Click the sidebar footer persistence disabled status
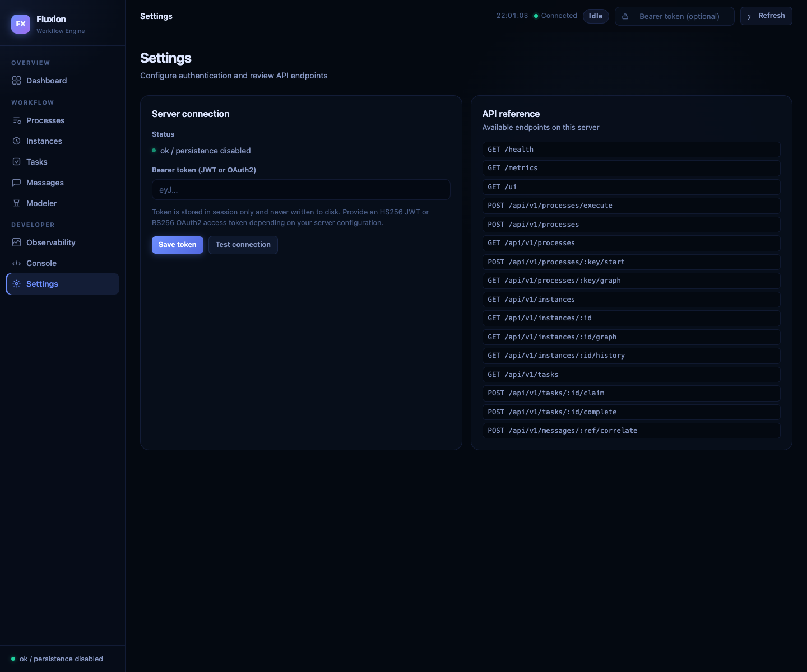 61,659
